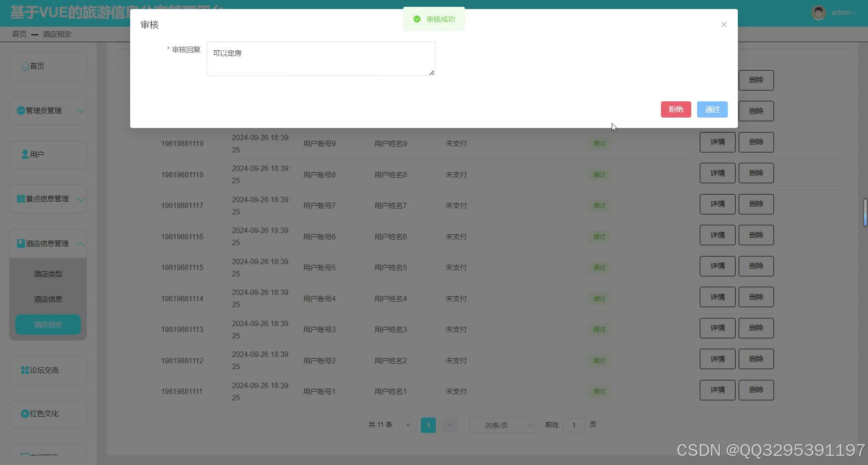Open 详情 for order 19819881116

click(x=717, y=235)
